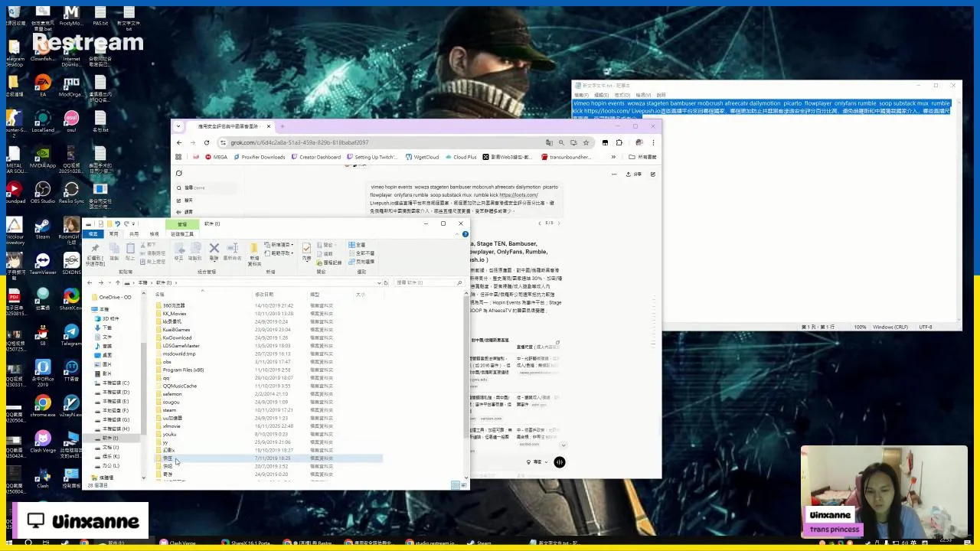Open the View tab in Explorer ribbon

click(154, 233)
